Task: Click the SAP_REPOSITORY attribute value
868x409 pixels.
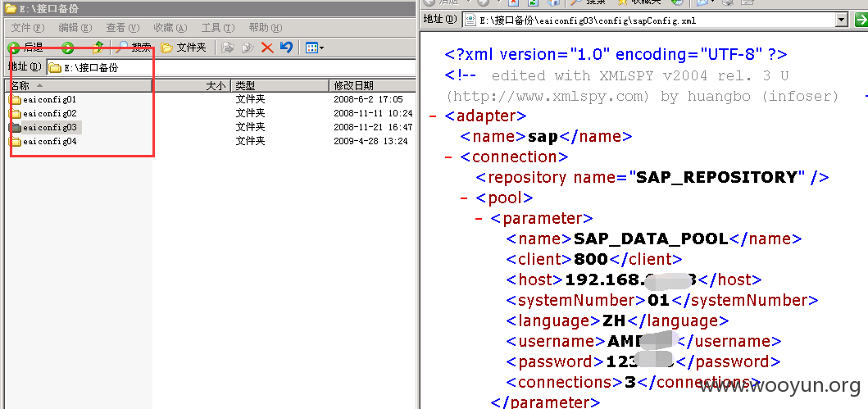Action: (717, 178)
